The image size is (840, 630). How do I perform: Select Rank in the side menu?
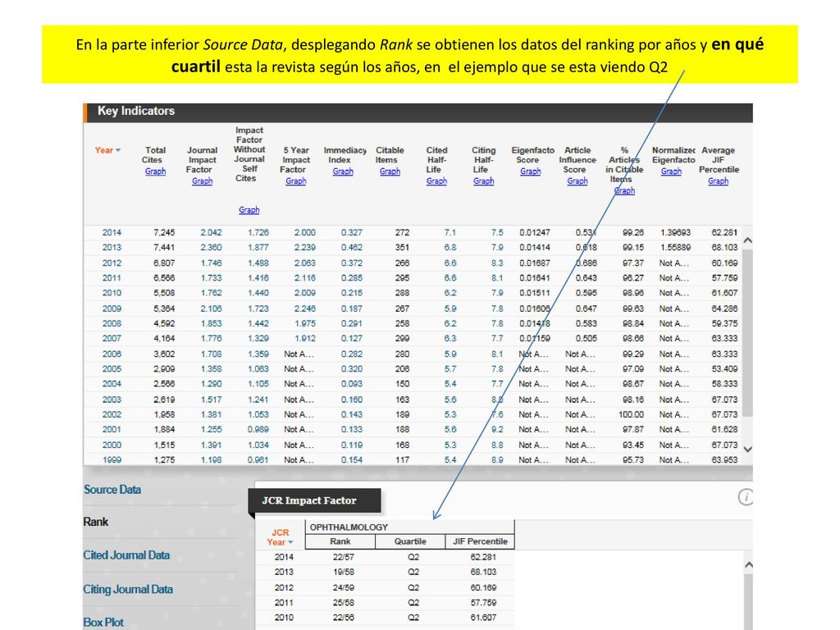point(96,522)
